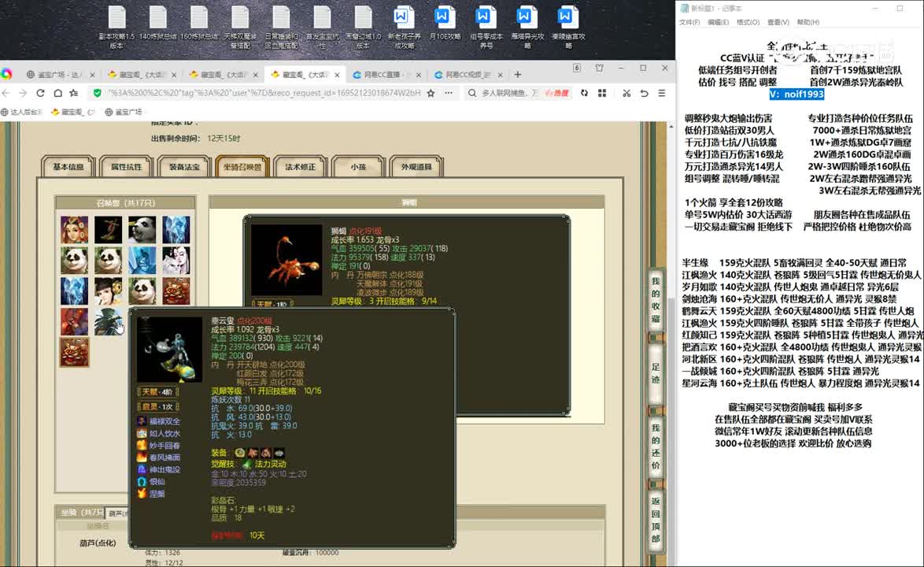Open desktop file 天殊双魔装备搭配
Viewport: 924px width, 567px height.
[x=240, y=27]
